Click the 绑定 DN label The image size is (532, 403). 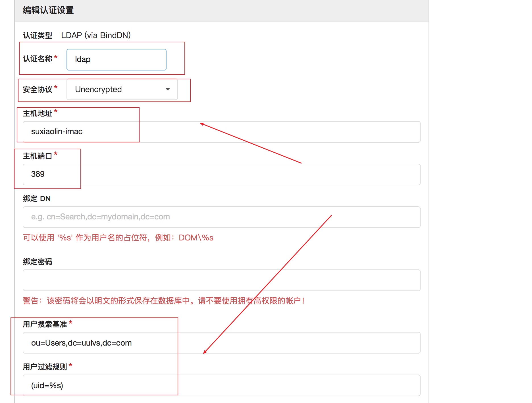(37, 198)
